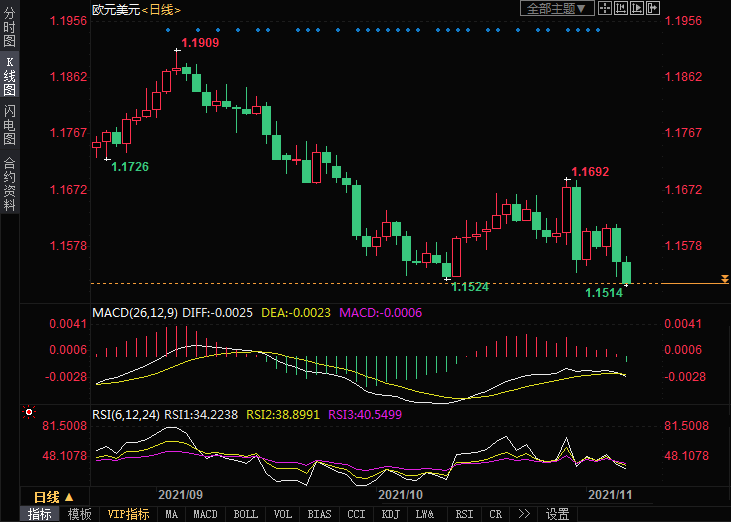Click the chart replay play icon

click(x=637, y=8)
